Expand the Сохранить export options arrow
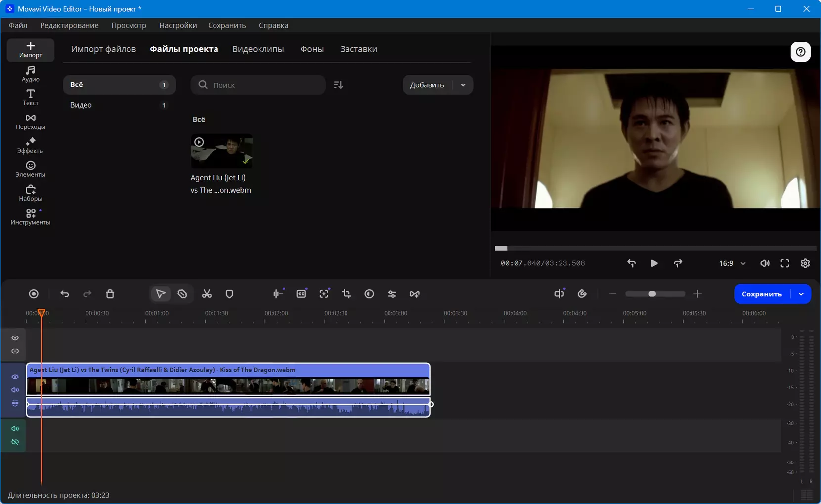This screenshot has height=504, width=821. 801,294
